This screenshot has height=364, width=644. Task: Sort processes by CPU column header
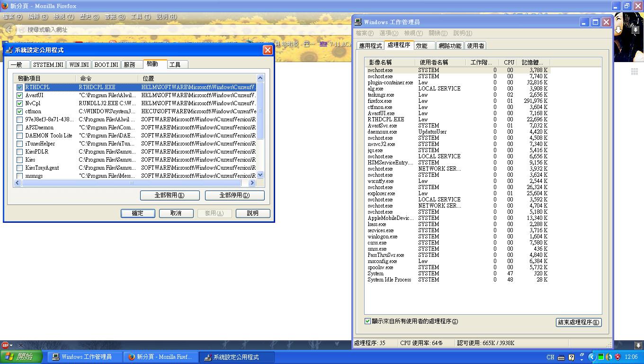(x=509, y=62)
